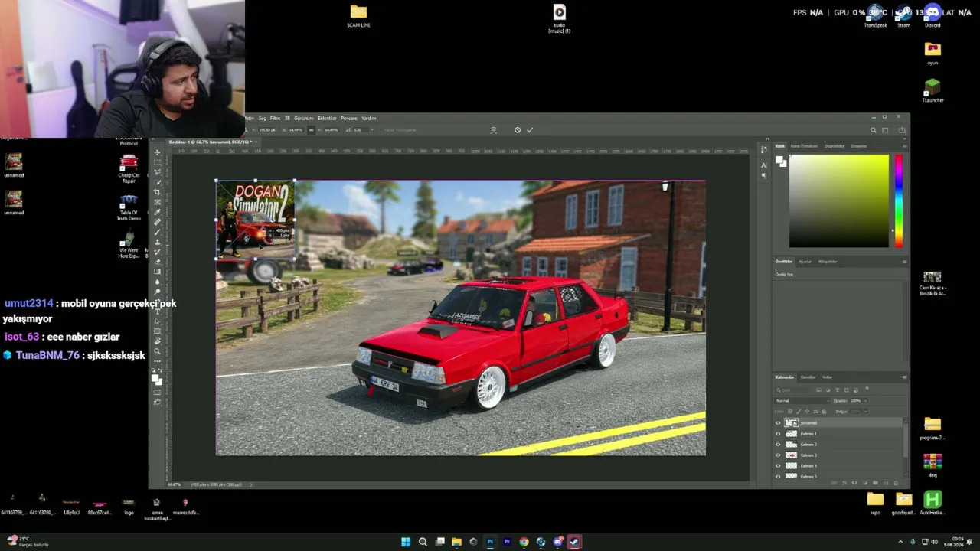Select the Katman 3 layer thumbnail
Viewport: 980px width, 551px height.
pyautogui.click(x=792, y=455)
